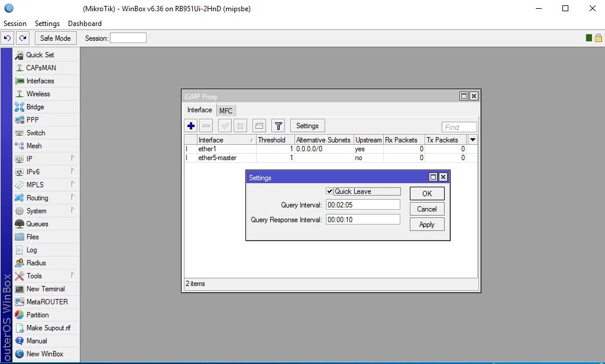Toggle the Quick Leave checkbox

[329, 191]
